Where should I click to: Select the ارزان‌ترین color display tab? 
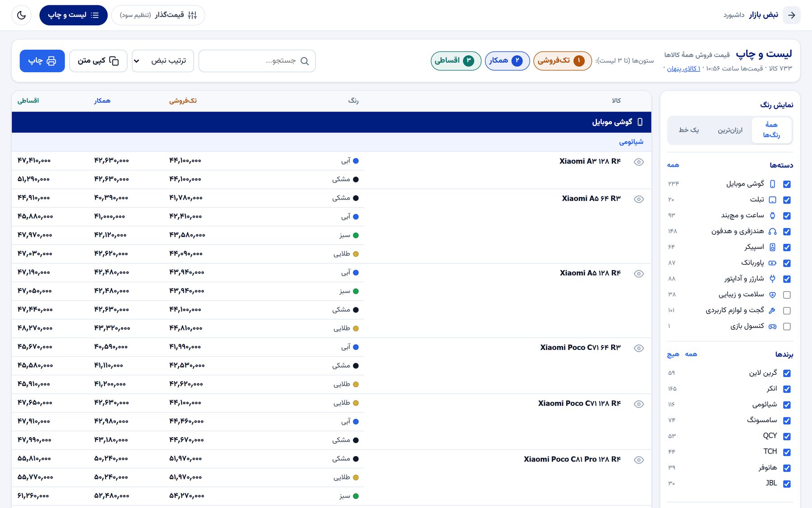click(x=730, y=130)
